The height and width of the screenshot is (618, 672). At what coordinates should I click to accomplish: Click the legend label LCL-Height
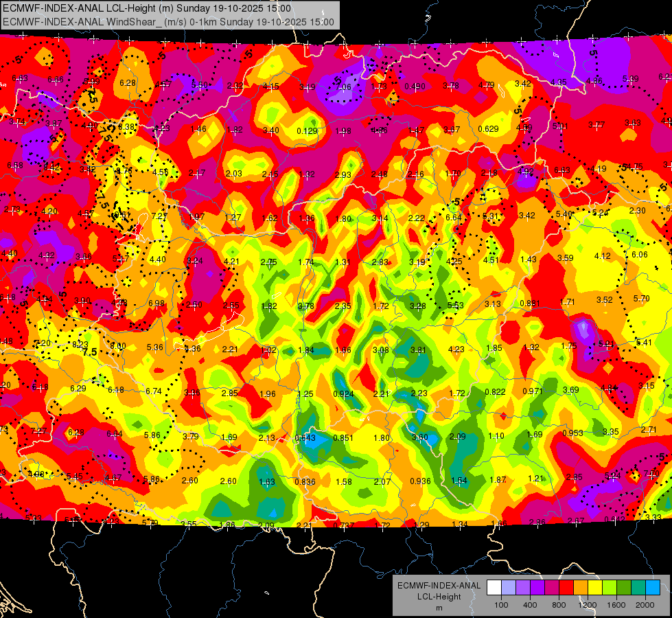pos(439,597)
